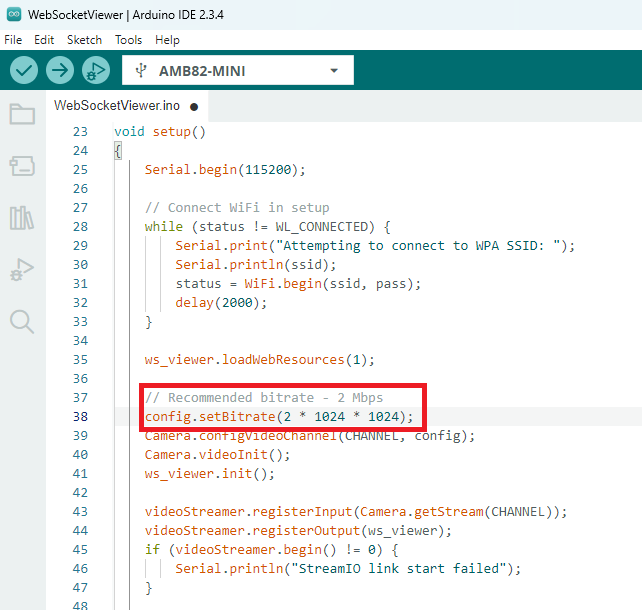Image resolution: width=642 pixels, height=610 pixels.
Task: Click line number 38 in the gutter
Action: tap(80, 417)
